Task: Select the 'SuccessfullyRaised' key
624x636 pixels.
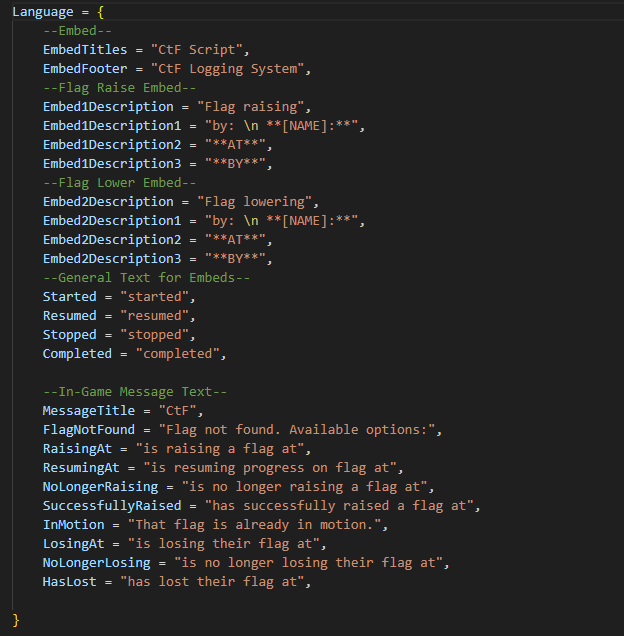Action: pos(112,506)
